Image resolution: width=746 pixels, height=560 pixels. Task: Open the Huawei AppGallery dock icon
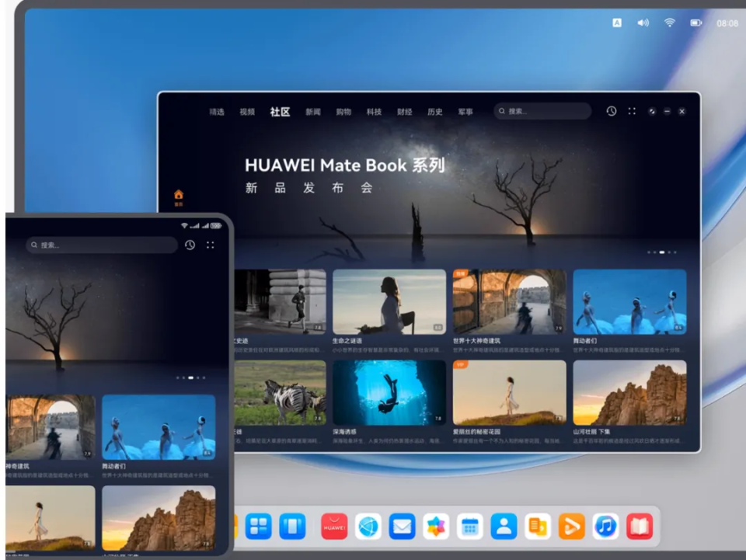tap(334, 527)
